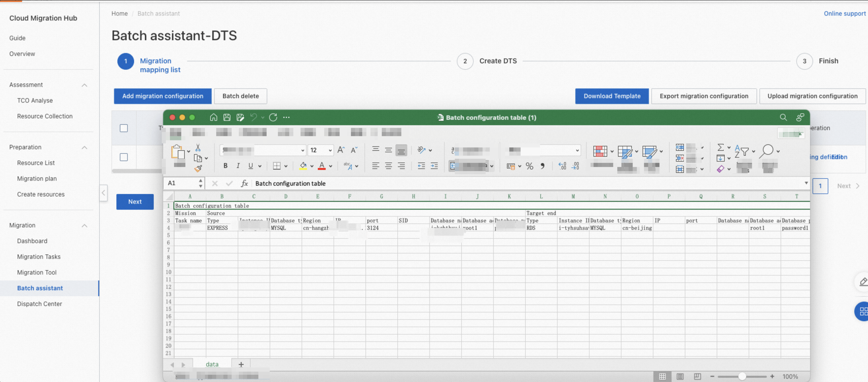Select the data sheet tab
This screenshot has width=868, height=382.
(x=212, y=364)
